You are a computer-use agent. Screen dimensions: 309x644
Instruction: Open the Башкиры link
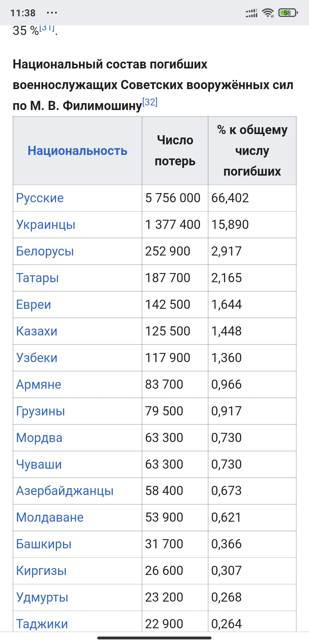(x=43, y=544)
